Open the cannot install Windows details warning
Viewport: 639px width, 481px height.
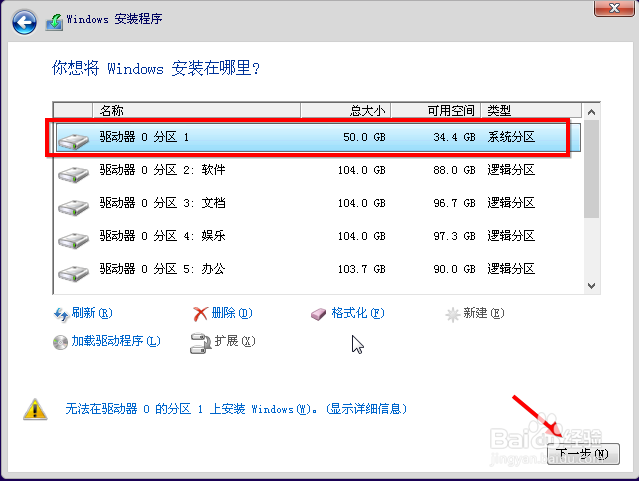(x=236, y=408)
